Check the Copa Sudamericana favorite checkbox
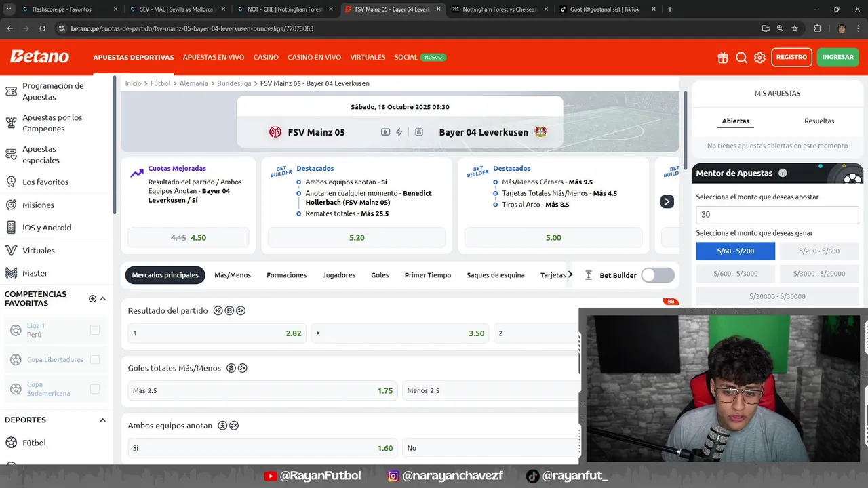868x488 pixels. (95, 389)
